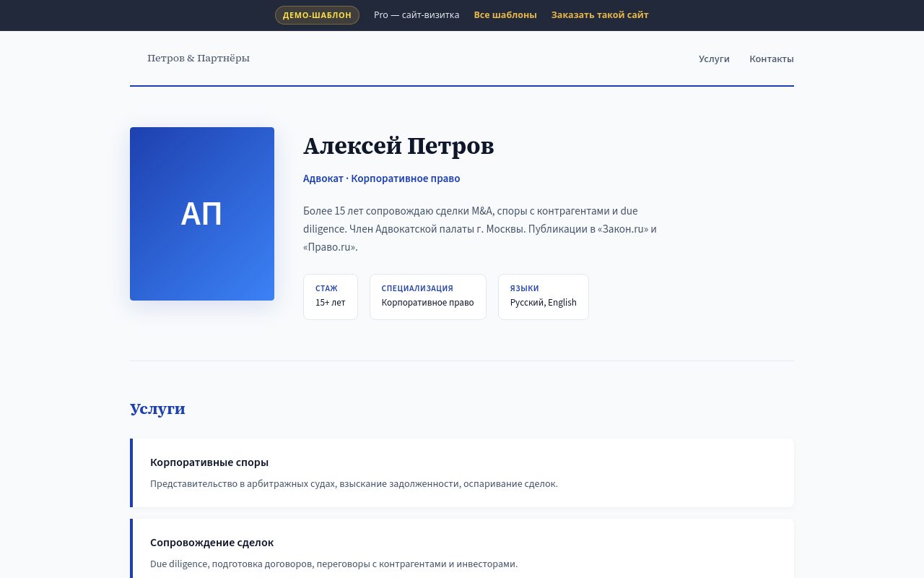Click the Due diligence, подготовка договоров description
The height and width of the screenshot is (578, 924).
pyautogui.click(x=334, y=564)
